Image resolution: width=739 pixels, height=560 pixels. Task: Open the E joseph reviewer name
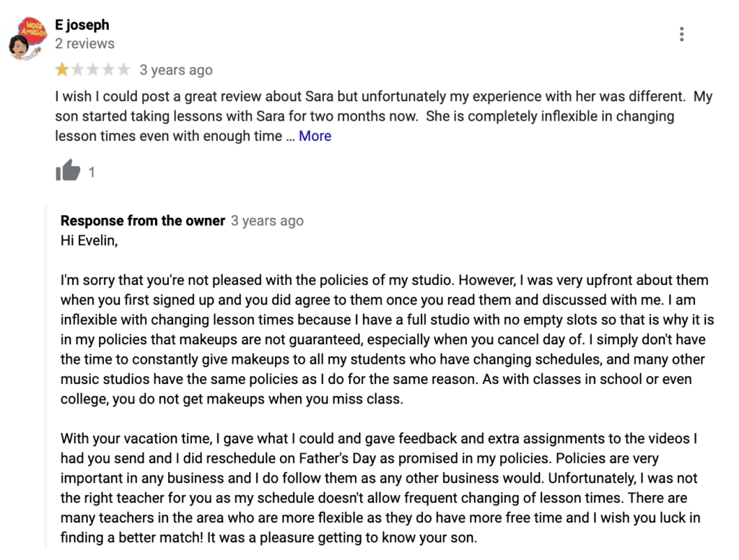point(82,25)
